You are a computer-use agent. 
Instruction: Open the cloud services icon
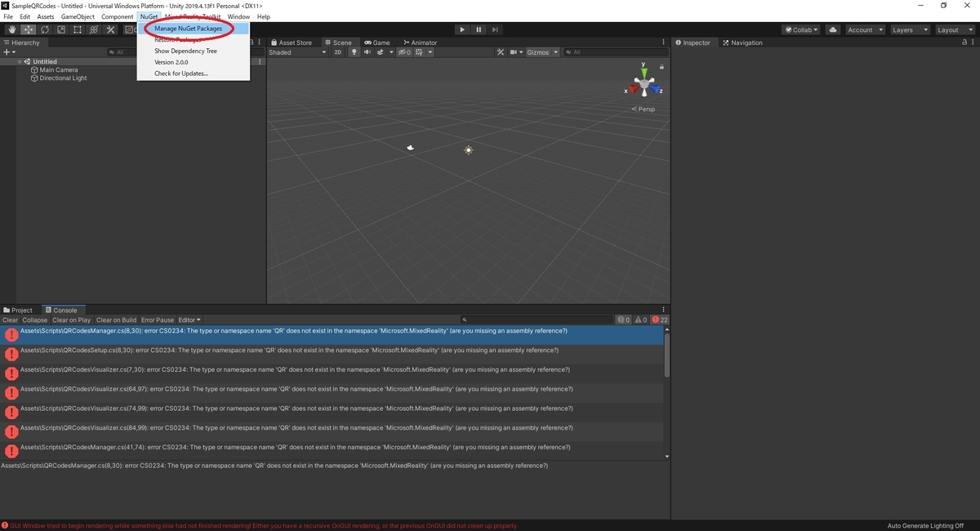(832, 29)
